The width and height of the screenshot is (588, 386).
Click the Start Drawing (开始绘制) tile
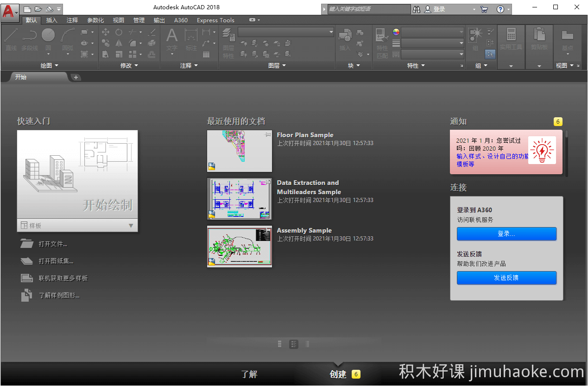[x=77, y=174]
